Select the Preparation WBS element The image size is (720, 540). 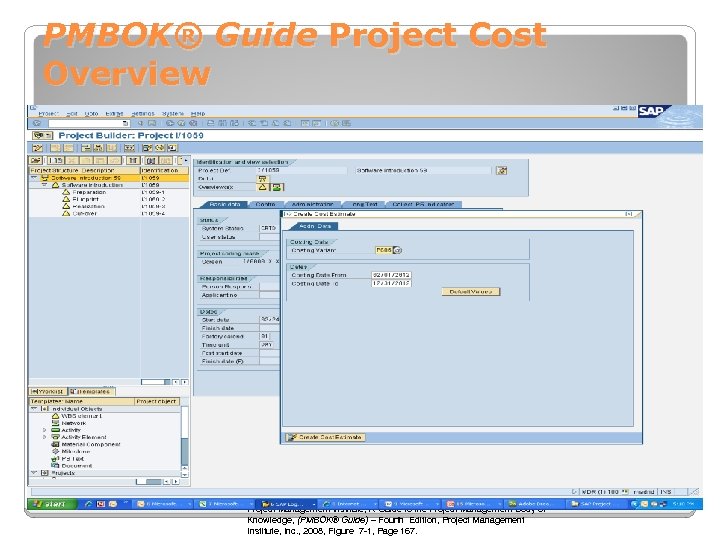[89, 192]
